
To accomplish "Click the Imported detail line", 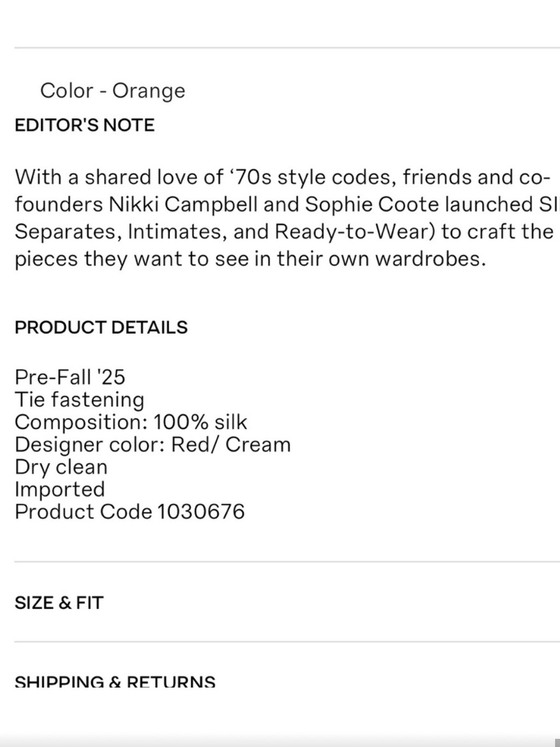I will coord(59,490).
